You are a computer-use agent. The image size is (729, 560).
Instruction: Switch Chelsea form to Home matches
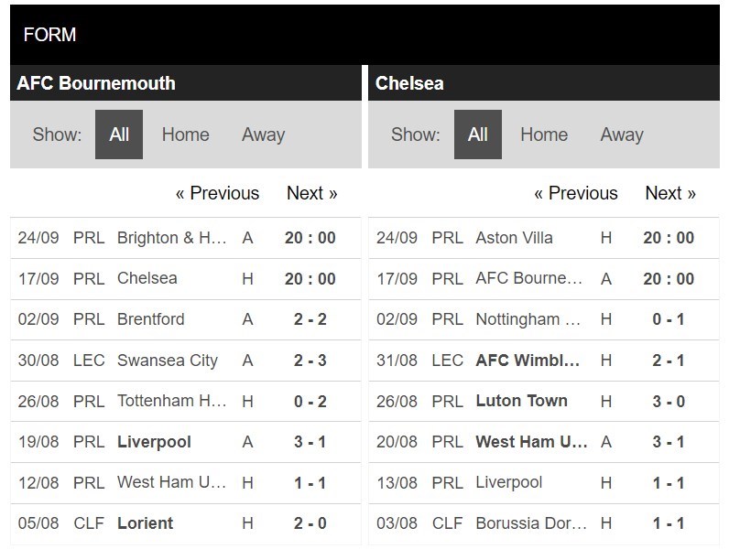[x=544, y=135]
